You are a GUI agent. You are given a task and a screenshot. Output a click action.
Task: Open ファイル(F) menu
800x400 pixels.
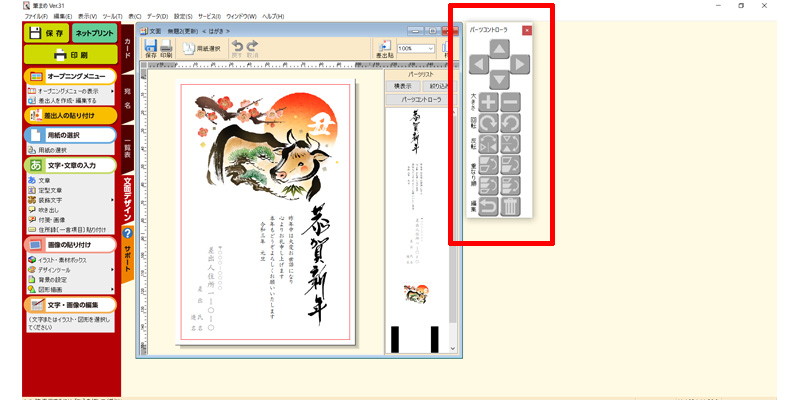[x=36, y=16]
